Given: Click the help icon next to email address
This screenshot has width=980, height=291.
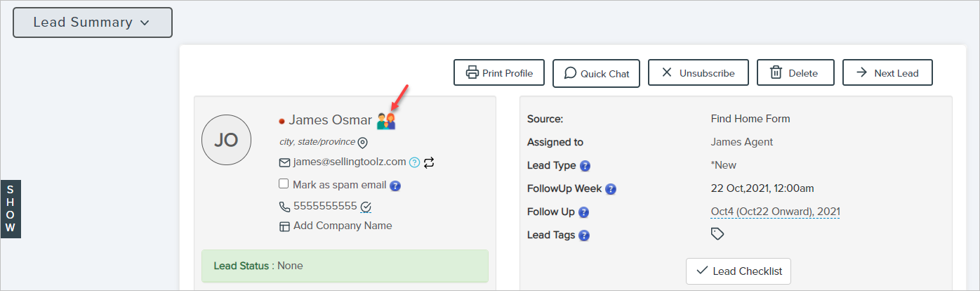Looking at the screenshot, I should [414, 162].
